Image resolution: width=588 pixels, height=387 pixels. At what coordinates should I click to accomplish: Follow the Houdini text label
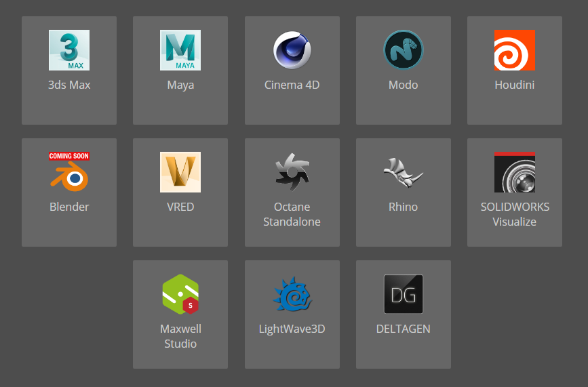tap(514, 85)
